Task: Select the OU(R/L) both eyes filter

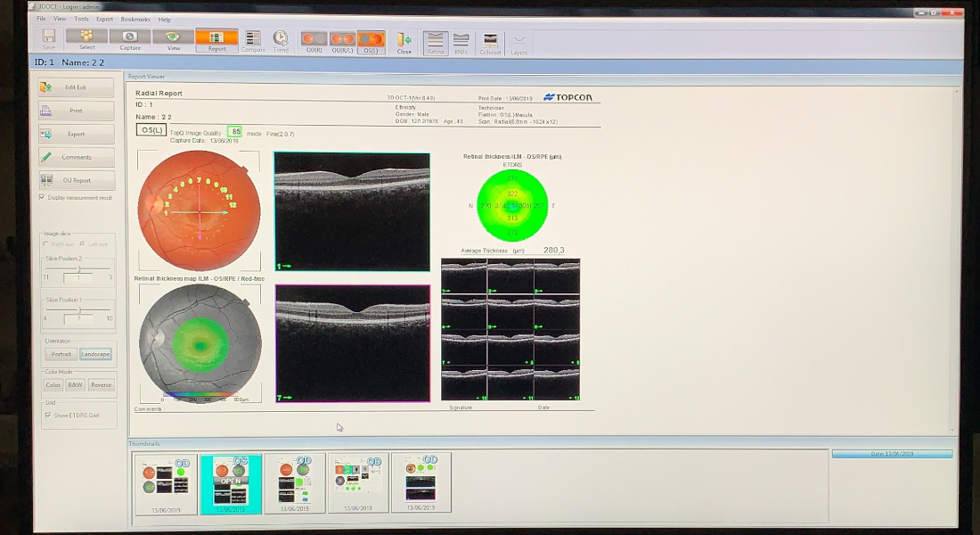Action: pyautogui.click(x=342, y=42)
